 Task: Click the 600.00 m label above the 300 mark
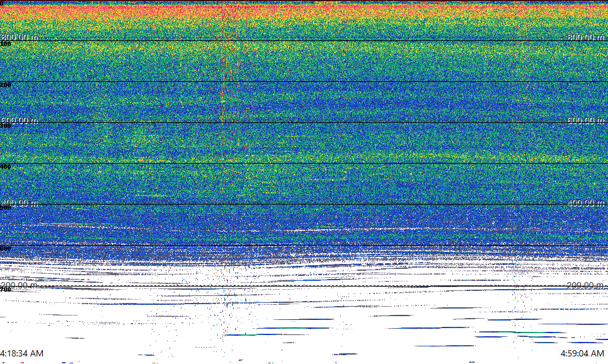click(20, 120)
